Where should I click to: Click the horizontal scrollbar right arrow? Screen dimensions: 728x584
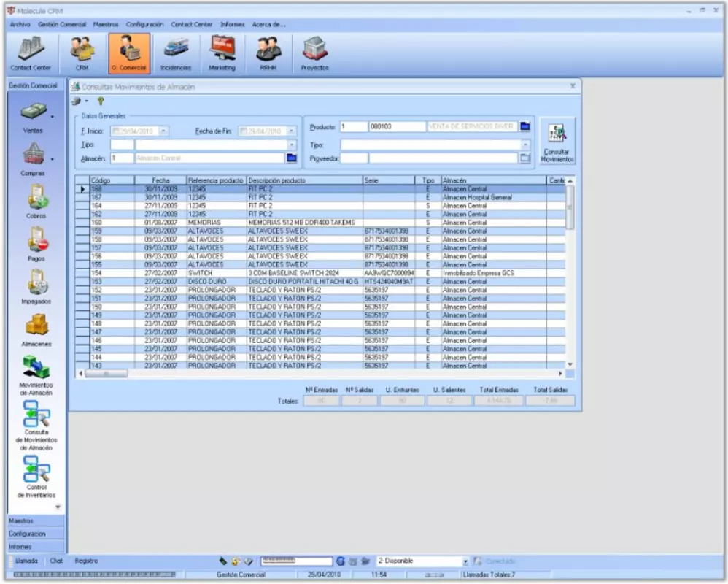560,374
